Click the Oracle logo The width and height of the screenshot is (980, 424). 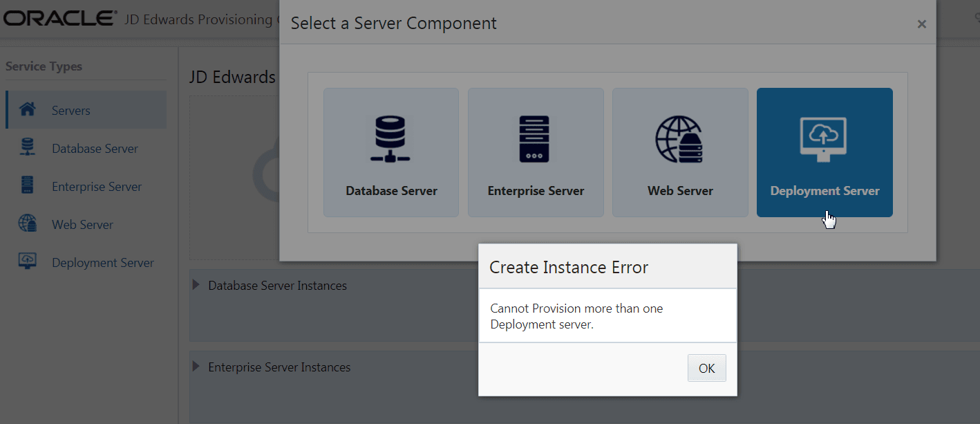pos(59,18)
